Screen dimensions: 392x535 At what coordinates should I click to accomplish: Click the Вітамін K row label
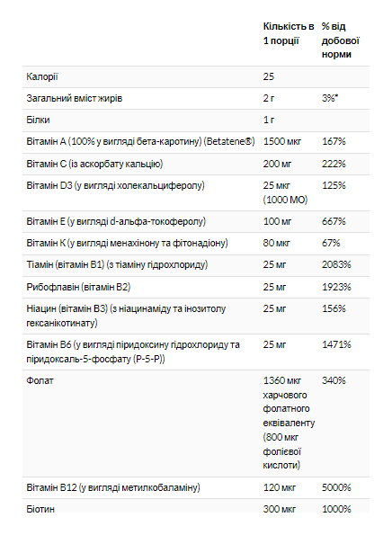(x=128, y=243)
